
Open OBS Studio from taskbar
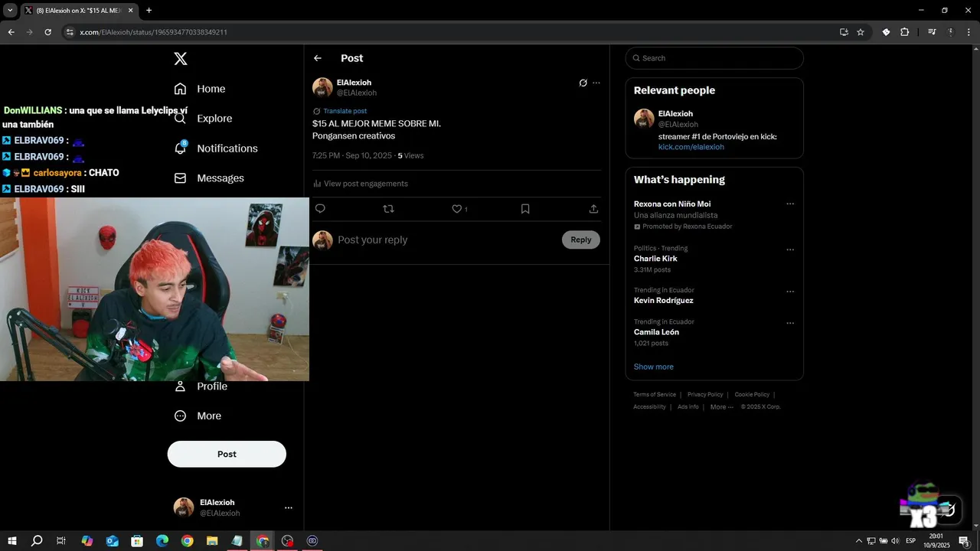(287, 541)
